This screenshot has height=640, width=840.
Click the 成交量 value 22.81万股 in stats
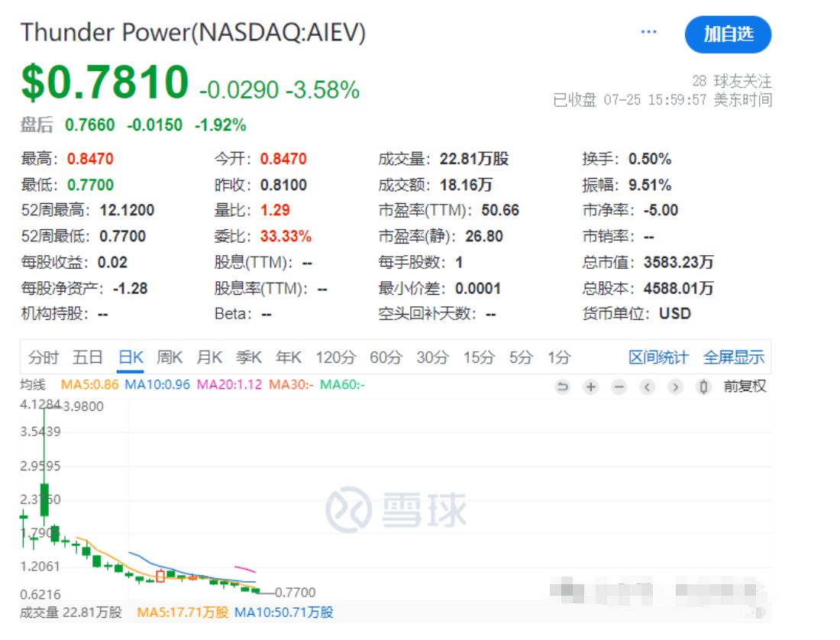coord(474,159)
